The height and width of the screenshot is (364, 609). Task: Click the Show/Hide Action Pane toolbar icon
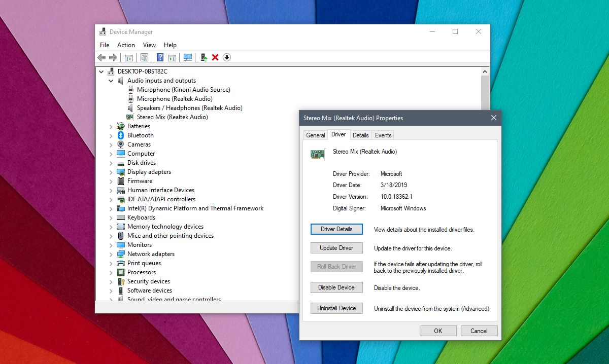172,57
